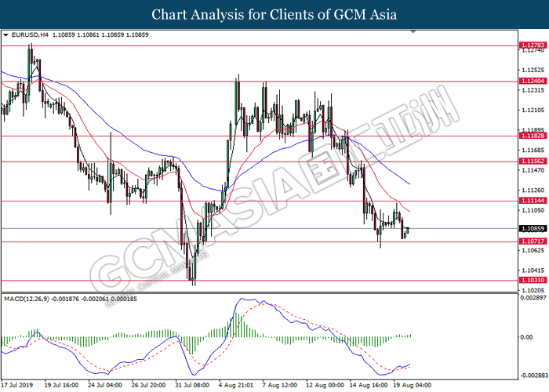Click the 24 Jul 04:00 time label
The height and width of the screenshot is (392, 549).
tap(105, 385)
